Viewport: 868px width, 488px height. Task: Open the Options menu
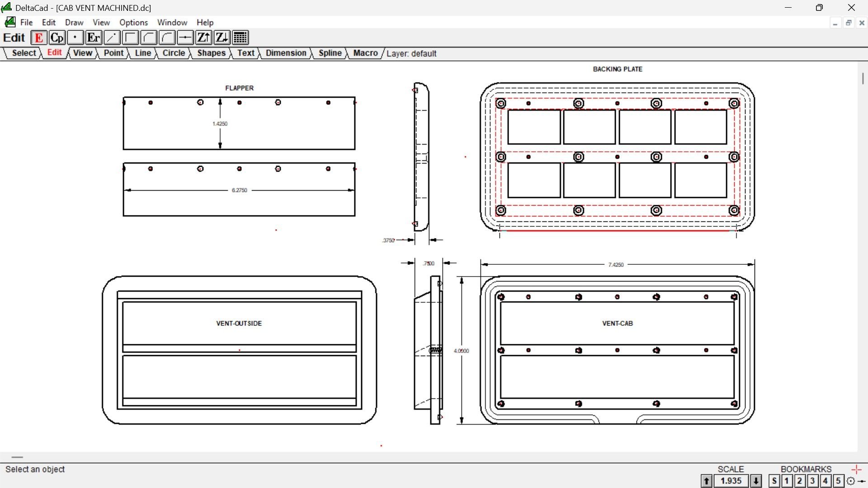tap(133, 22)
